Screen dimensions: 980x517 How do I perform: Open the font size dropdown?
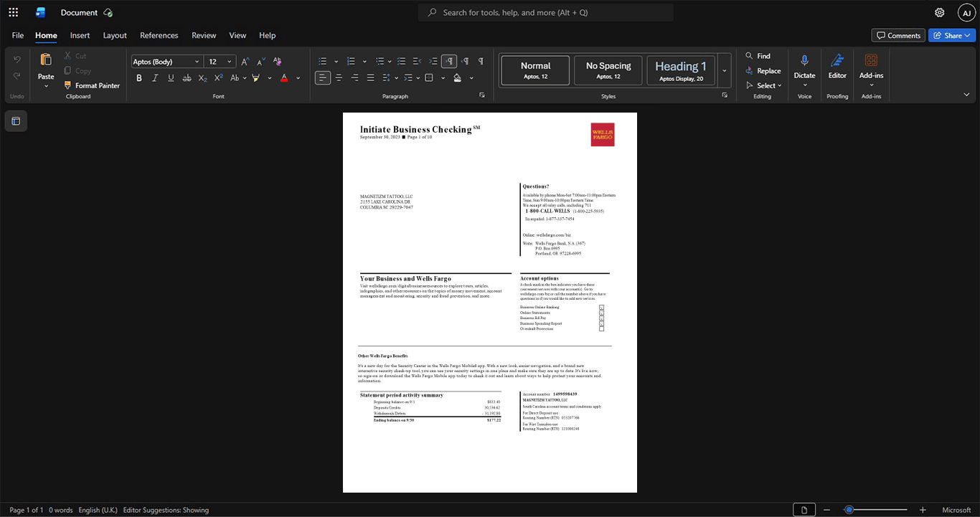click(229, 62)
